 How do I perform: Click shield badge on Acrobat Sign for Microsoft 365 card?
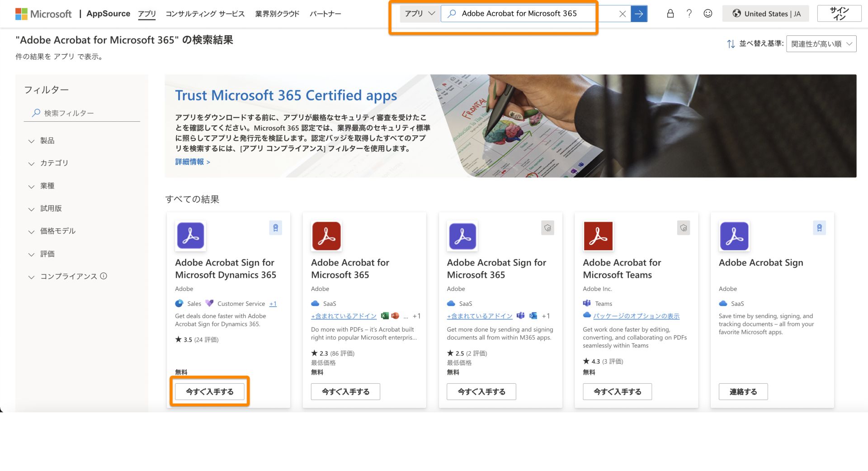coord(547,228)
